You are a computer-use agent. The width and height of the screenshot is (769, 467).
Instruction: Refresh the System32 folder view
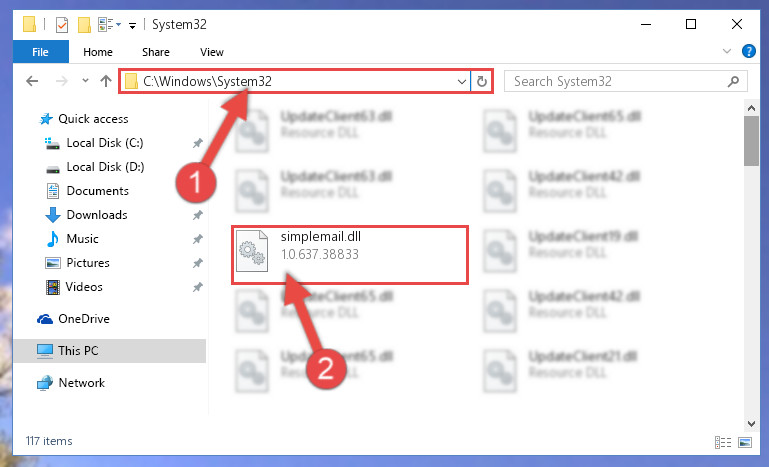tap(482, 81)
